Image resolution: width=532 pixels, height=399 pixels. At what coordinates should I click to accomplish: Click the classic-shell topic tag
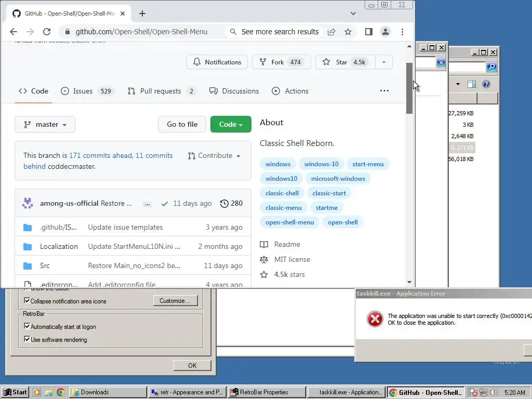[x=282, y=193]
